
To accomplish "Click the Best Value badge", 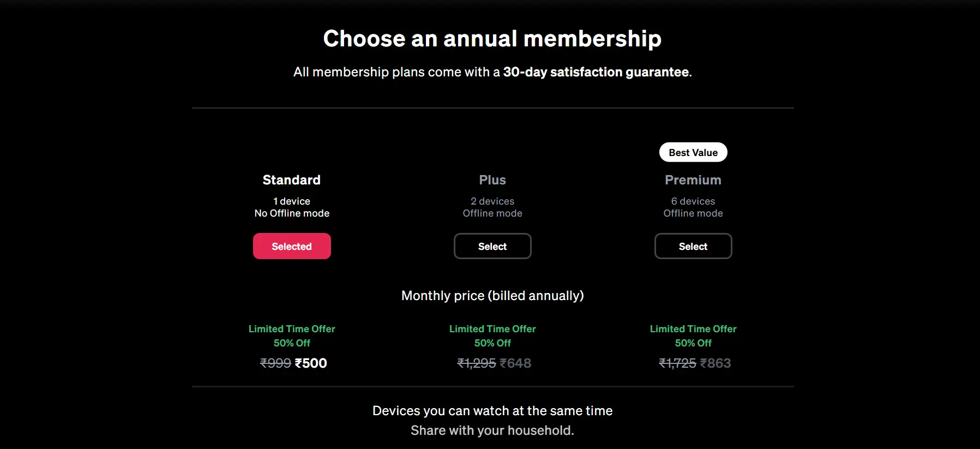I will coord(693,152).
